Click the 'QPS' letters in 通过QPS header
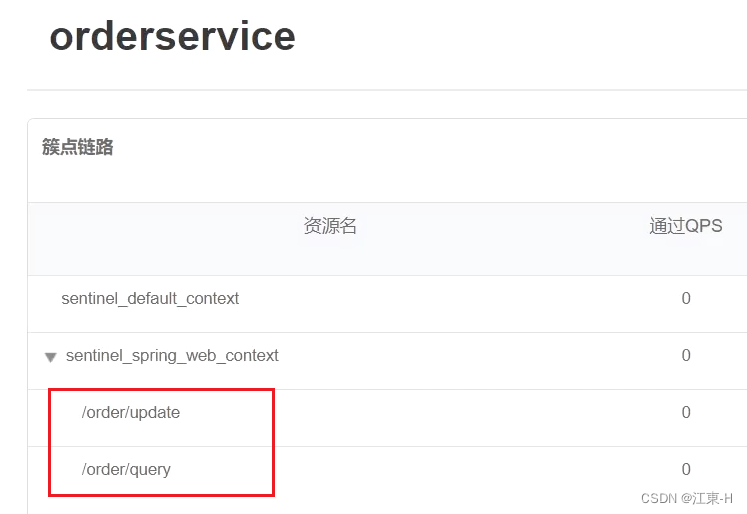The image size is (747, 514). tap(704, 226)
